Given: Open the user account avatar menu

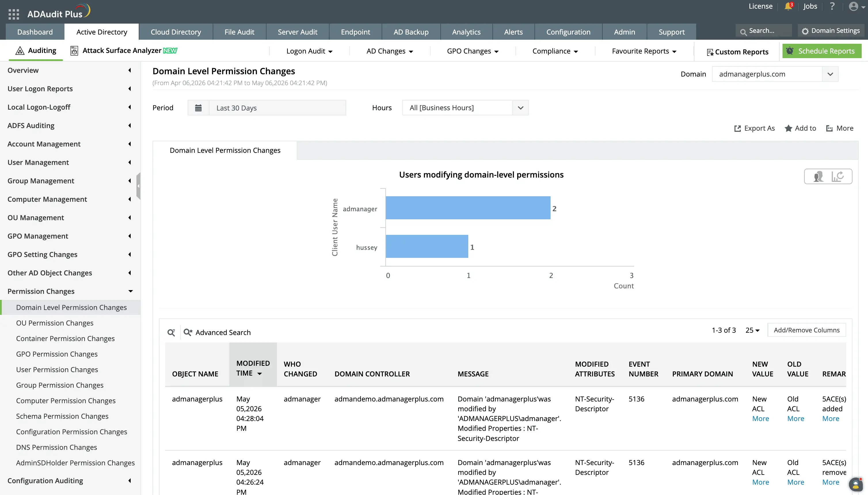Looking at the screenshot, I should 856,6.
